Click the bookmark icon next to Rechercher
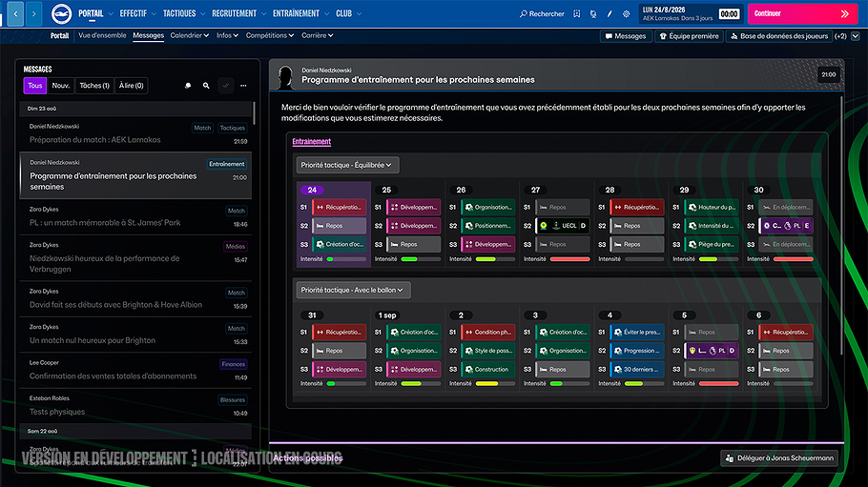Screen dimensions: 868x487 (x=577, y=14)
